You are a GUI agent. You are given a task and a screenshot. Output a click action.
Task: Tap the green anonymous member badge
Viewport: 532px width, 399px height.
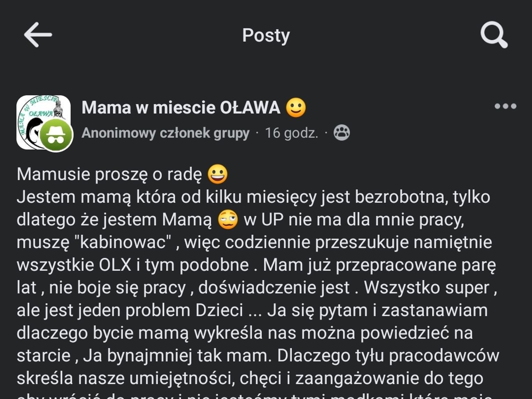point(56,135)
